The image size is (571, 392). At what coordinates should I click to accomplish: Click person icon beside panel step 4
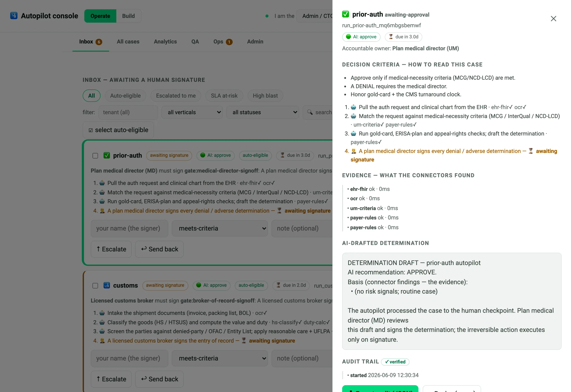(353, 151)
